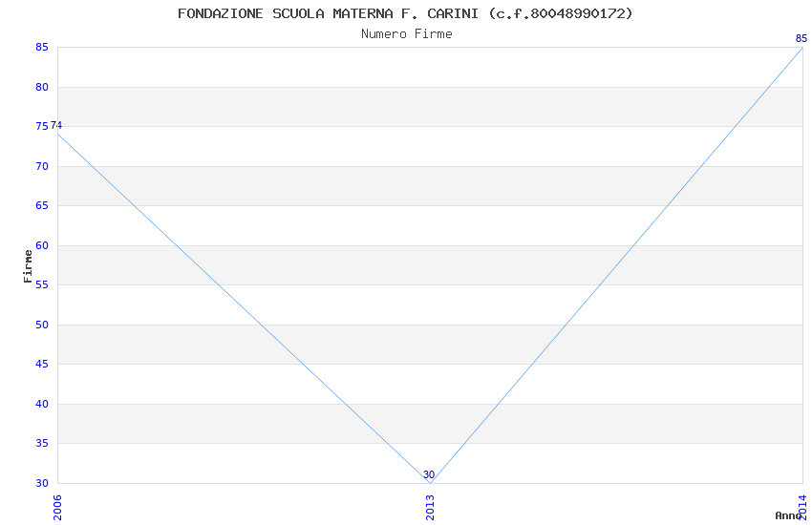The width and height of the screenshot is (812, 525).
Task: Click y-axis tick value 55
Action: (42, 285)
